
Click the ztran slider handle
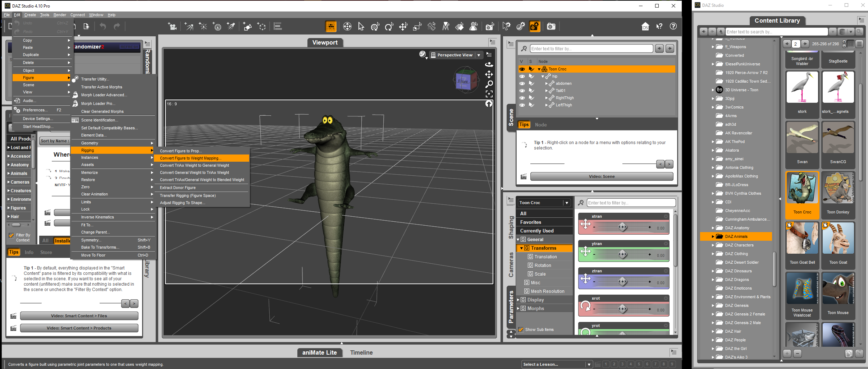(x=622, y=282)
